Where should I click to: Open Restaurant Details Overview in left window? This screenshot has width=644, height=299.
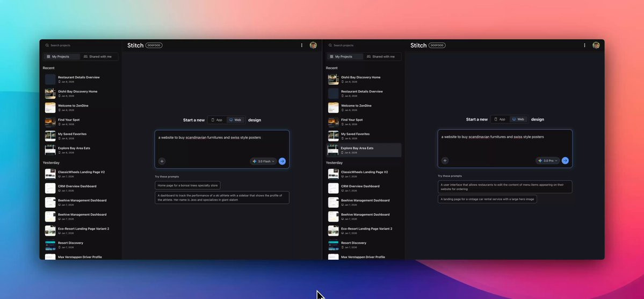point(81,79)
